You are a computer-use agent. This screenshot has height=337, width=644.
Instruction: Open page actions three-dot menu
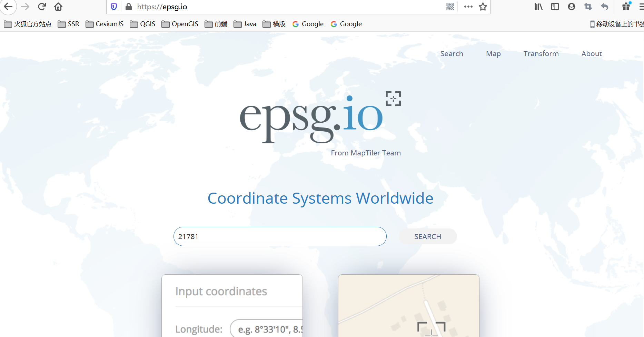tap(468, 7)
